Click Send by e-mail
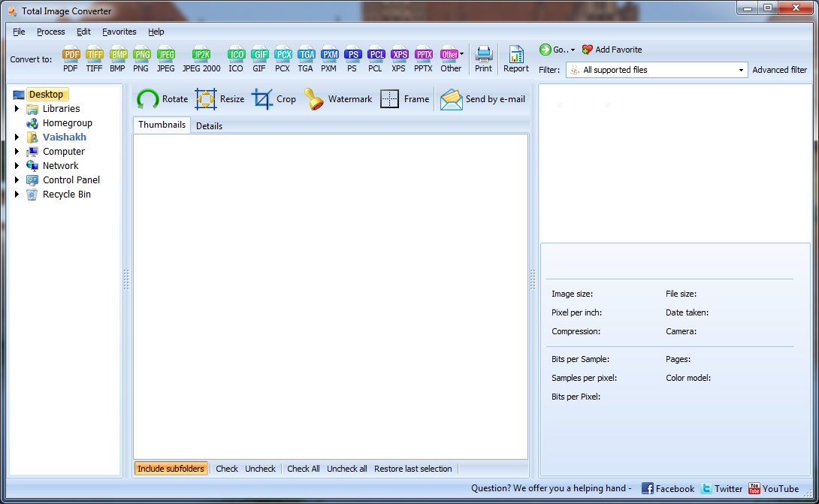 [482, 98]
